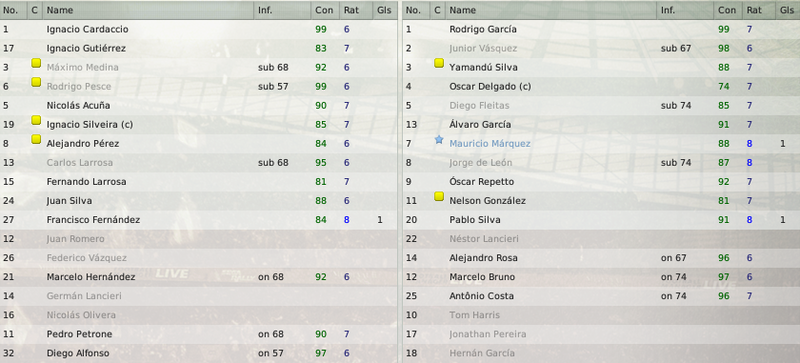Sort right table by Gls column
The width and height of the screenshot is (800, 363).
[787, 10]
